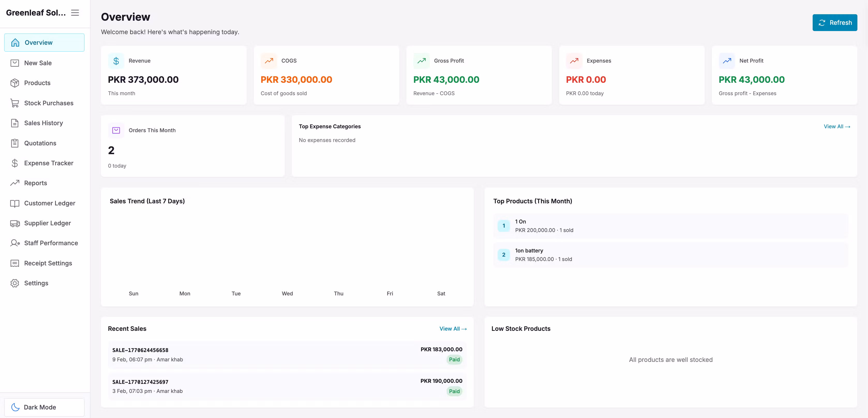The width and height of the screenshot is (868, 418).
Task: Click the Stock Purchases cart icon
Action: click(14, 103)
